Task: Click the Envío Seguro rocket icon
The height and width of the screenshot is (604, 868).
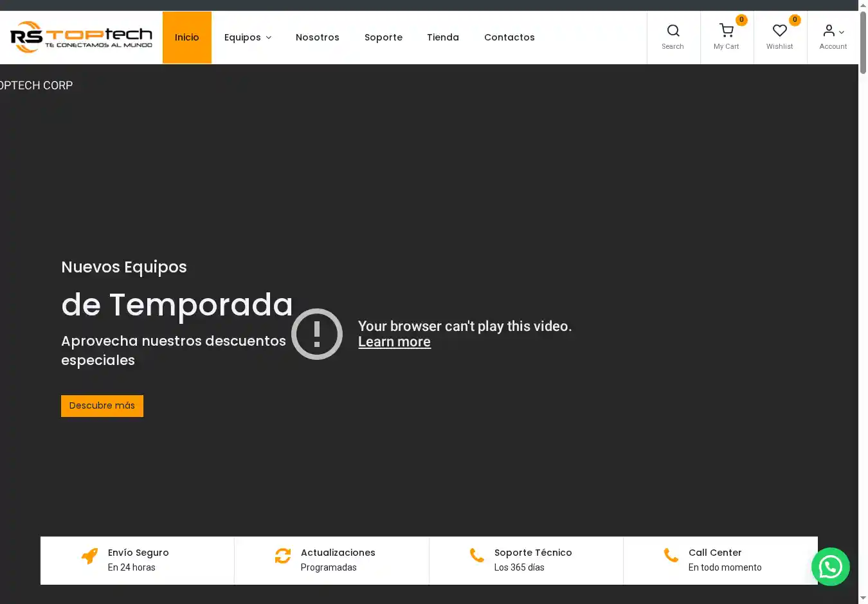Action: pos(90,556)
